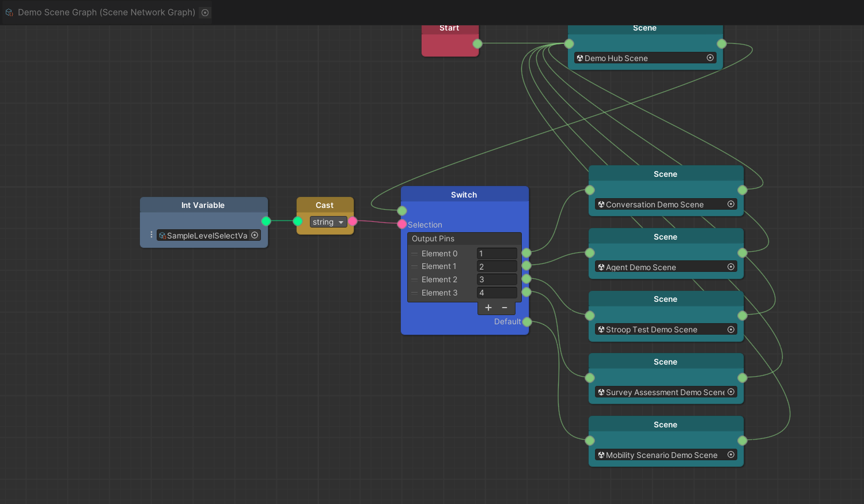Image resolution: width=864 pixels, height=504 pixels.
Task: Click the graph asset icon in the tab
Action: click(9, 12)
